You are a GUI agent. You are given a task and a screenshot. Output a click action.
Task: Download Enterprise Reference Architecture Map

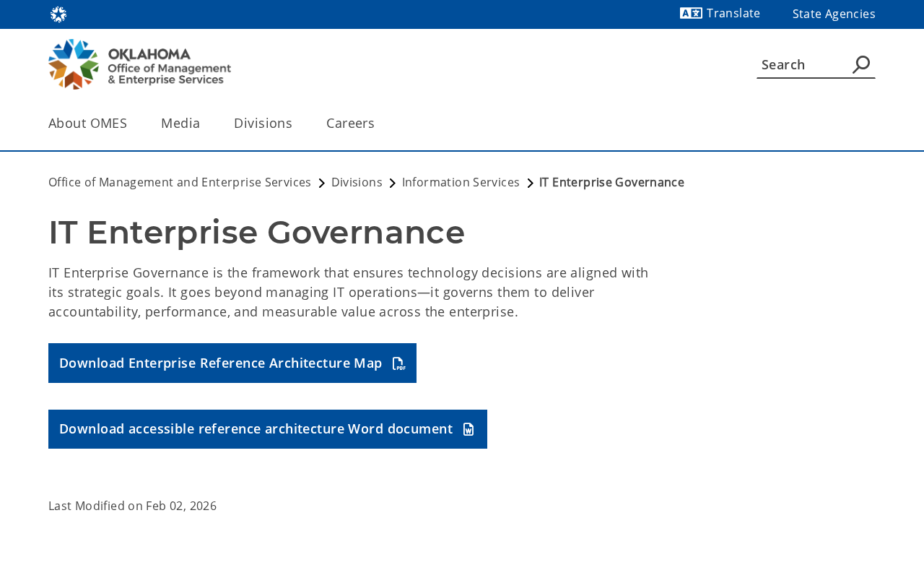[x=220, y=363]
